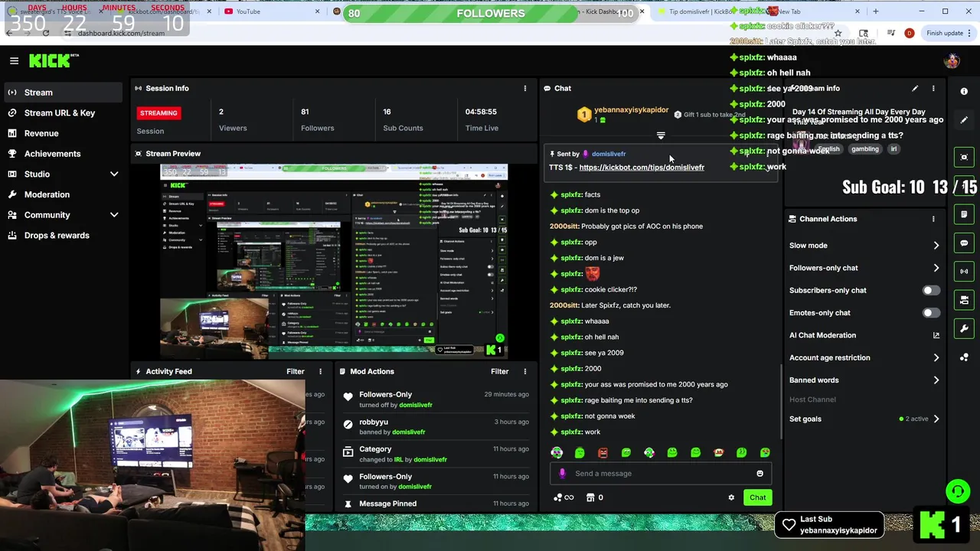This screenshot has height=551, width=980.
Task: Open Drops & rewards in sidebar
Action: (62, 235)
